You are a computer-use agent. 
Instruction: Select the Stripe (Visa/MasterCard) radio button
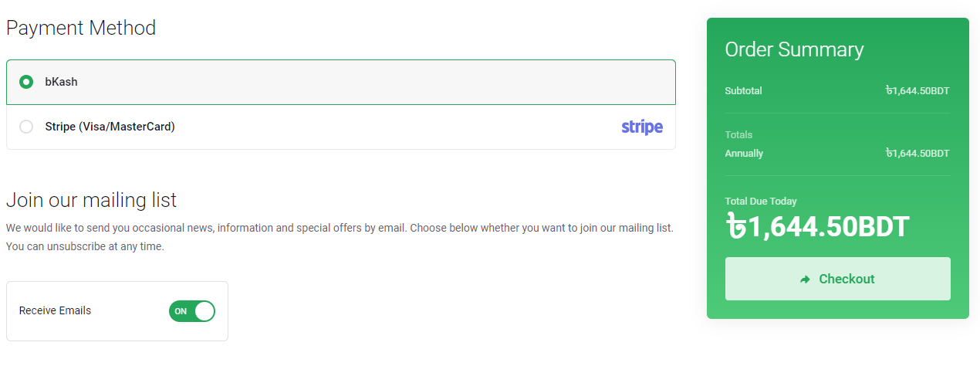26,127
